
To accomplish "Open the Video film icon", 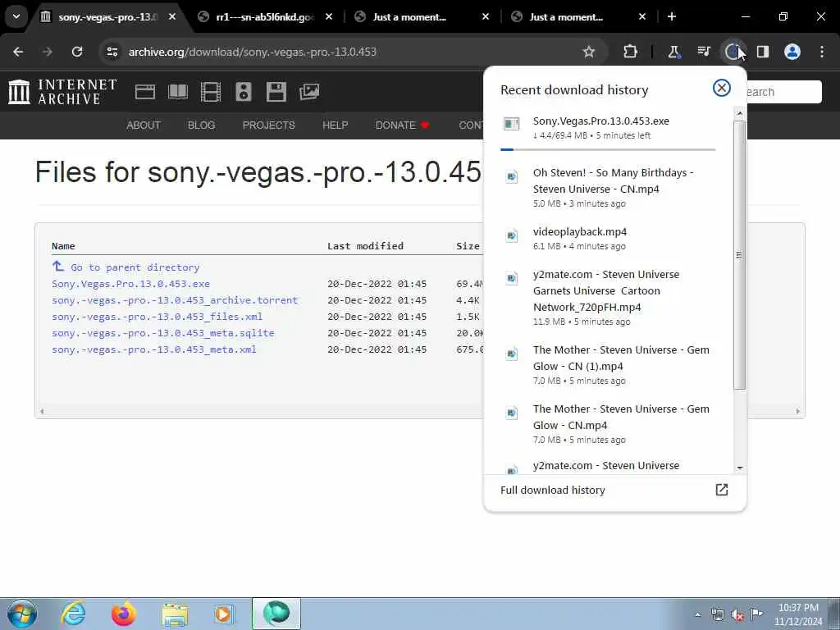I will coord(211,92).
